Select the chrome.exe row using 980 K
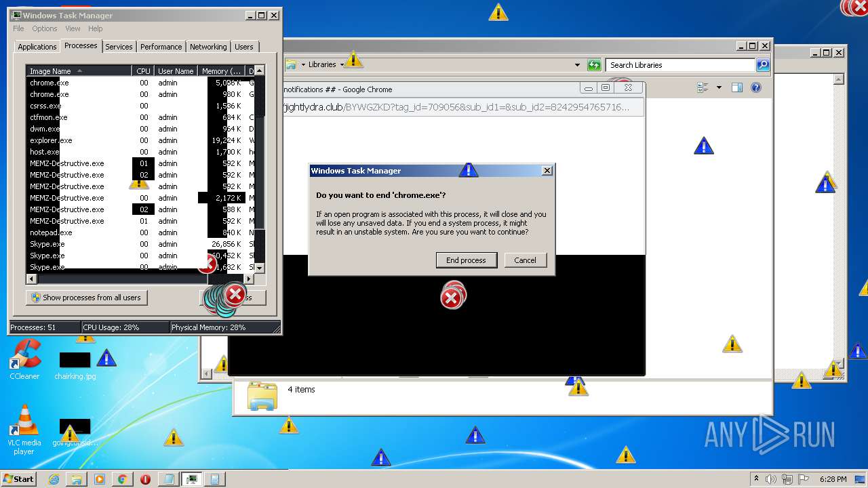 [x=140, y=94]
